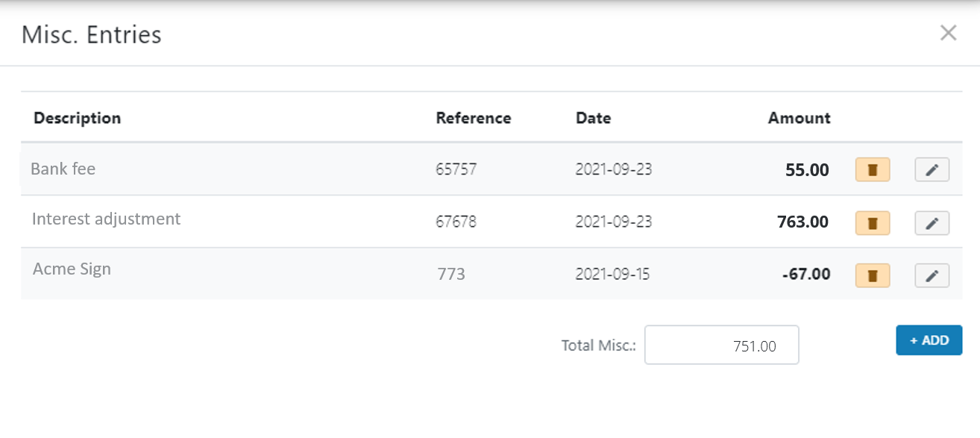Close the Misc. Entries dialog

948,33
